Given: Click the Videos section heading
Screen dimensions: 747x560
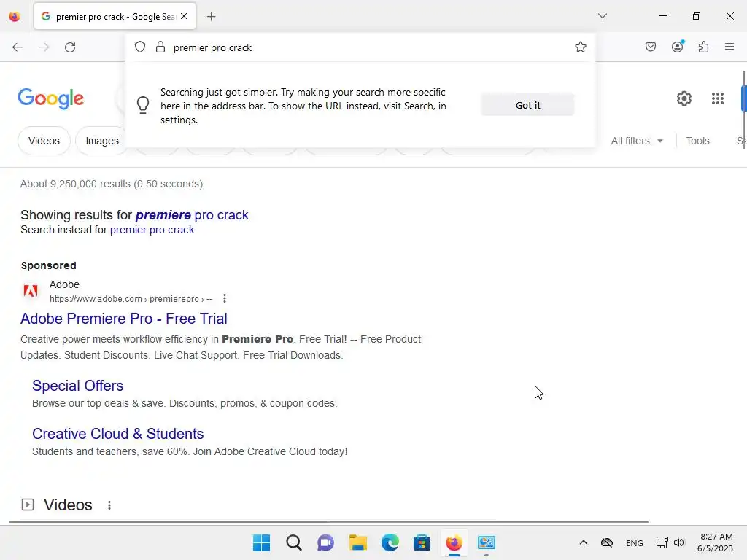Looking at the screenshot, I should click(68, 505).
